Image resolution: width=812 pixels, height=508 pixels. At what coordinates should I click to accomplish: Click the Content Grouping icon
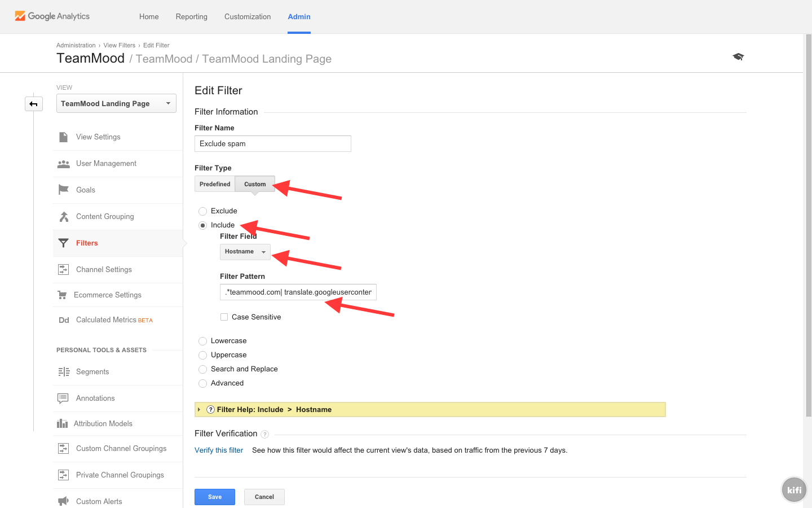[x=64, y=217]
